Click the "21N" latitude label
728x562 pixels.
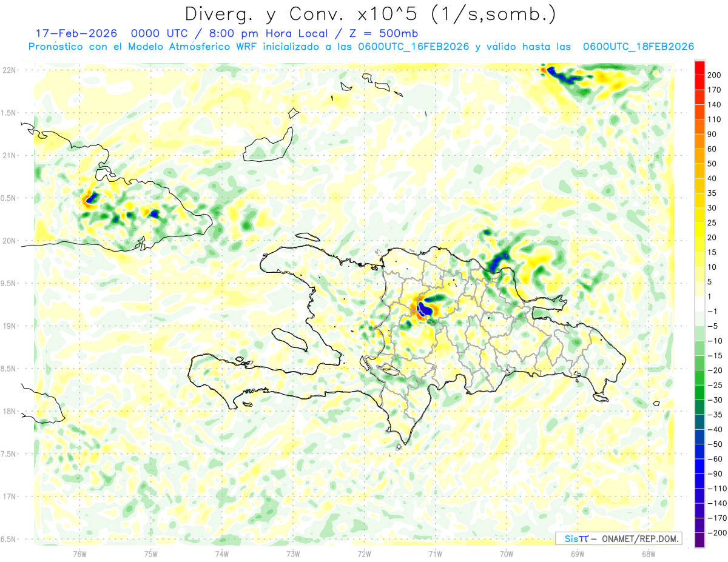[8, 156]
